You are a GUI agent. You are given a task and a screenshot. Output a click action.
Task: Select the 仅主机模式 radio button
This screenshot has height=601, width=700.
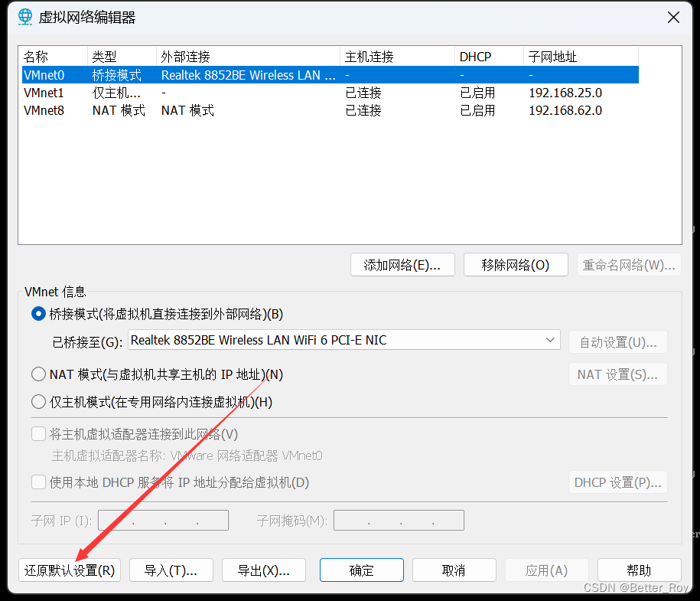[x=39, y=402]
